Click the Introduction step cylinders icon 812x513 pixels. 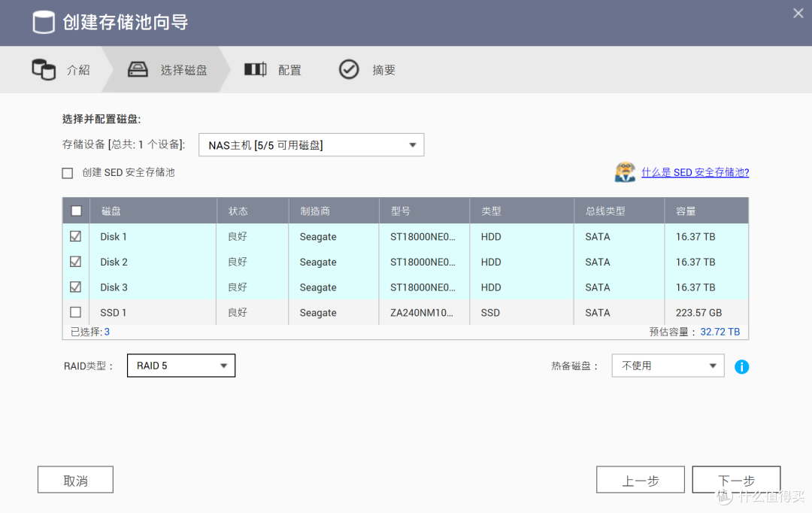pos(44,69)
